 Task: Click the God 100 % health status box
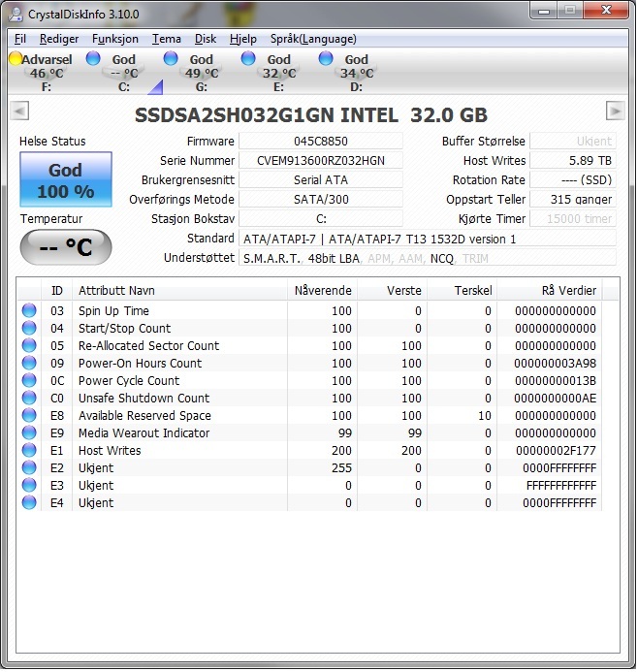[x=66, y=179]
